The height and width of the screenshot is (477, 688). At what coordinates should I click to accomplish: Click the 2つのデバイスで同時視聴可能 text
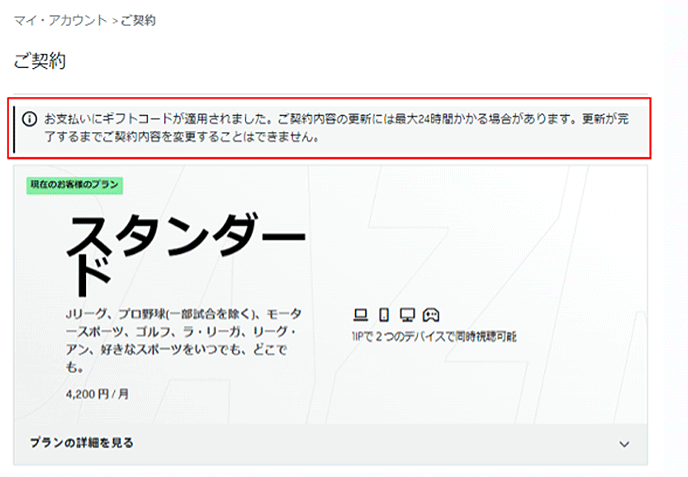click(x=434, y=337)
